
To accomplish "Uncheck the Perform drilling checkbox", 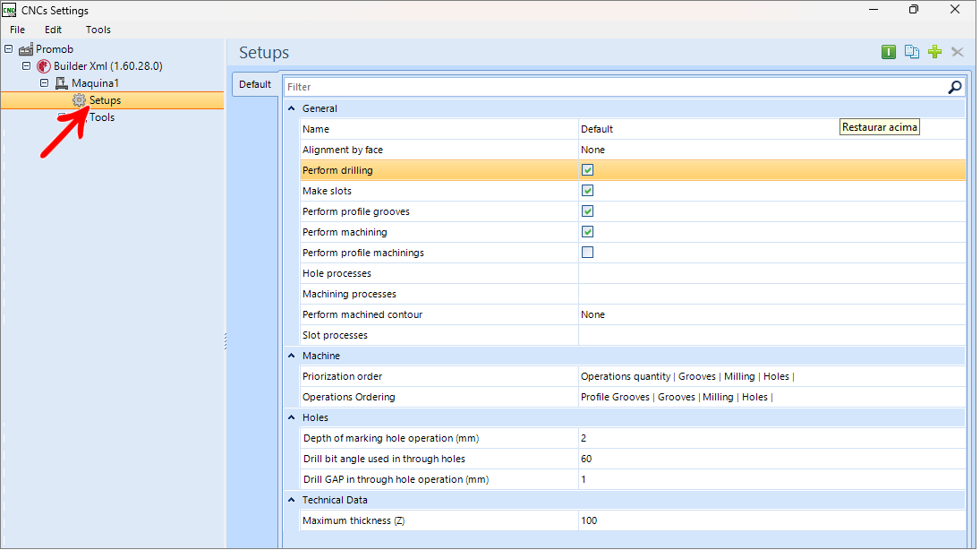I will pyautogui.click(x=587, y=170).
